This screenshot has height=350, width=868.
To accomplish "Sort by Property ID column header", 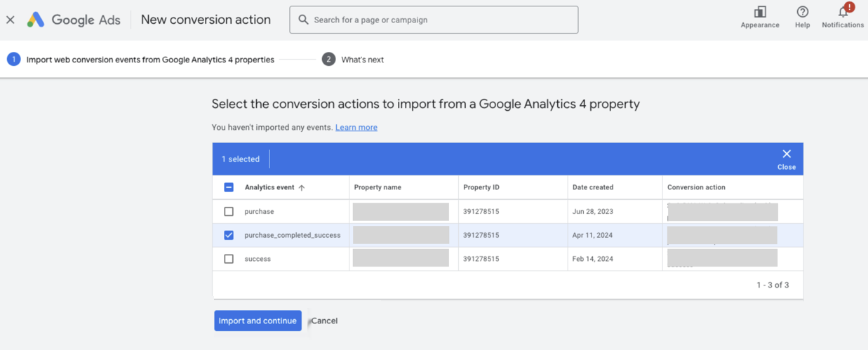I will point(481,187).
